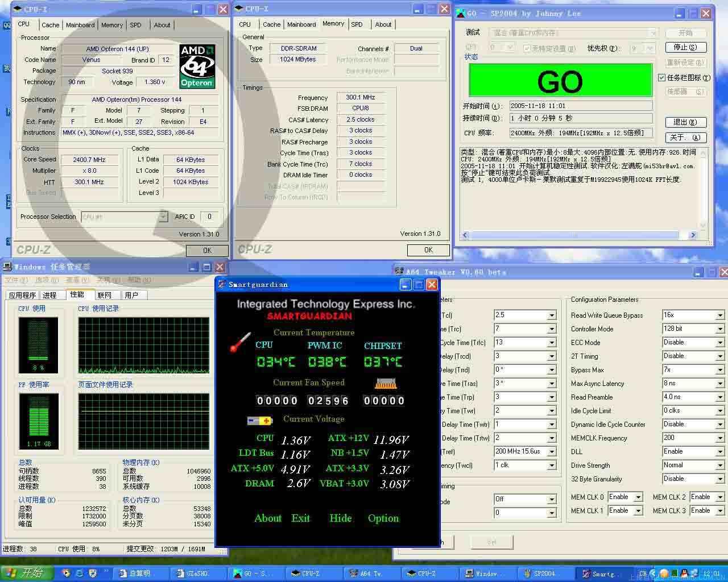Image resolution: width=728 pixels, height=582 pixels.
Task: Click Hide in Smartguardian
Action: pos(341,518)
